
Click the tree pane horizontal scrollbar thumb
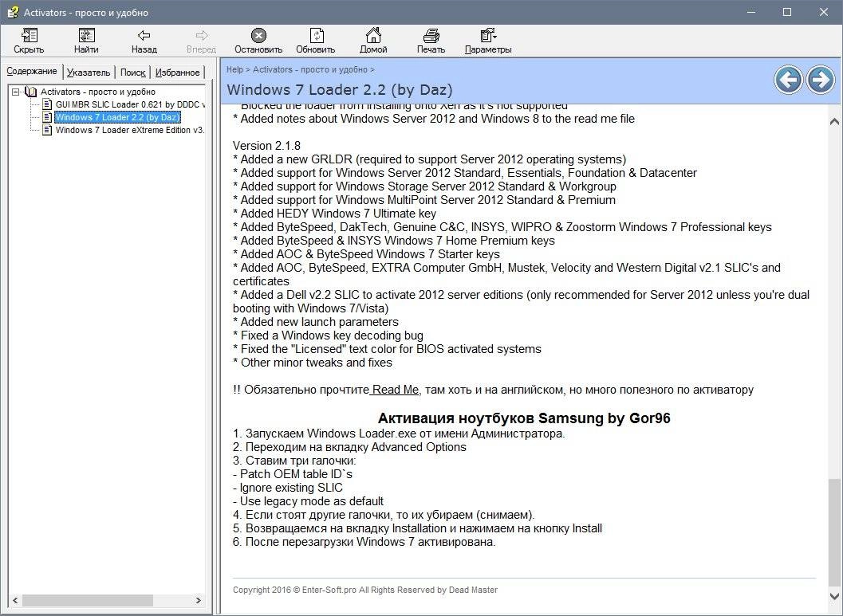(87, 600)
